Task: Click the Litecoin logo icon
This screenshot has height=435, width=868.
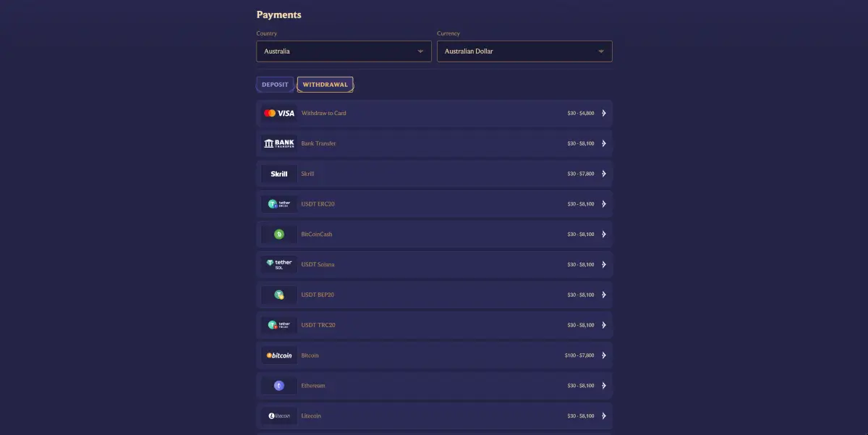Action: point(278,415)
